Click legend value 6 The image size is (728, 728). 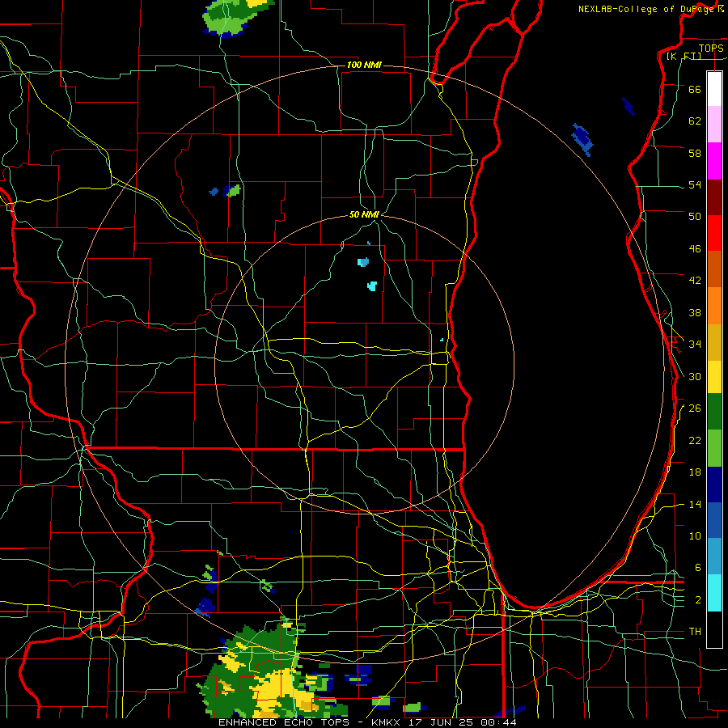coord(698,568)
